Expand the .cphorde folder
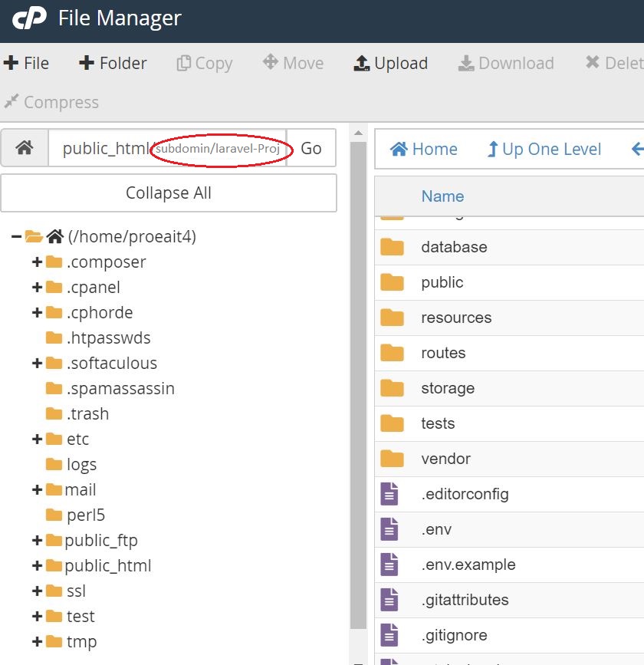The image size is (644, 665). tap(37, 313)
